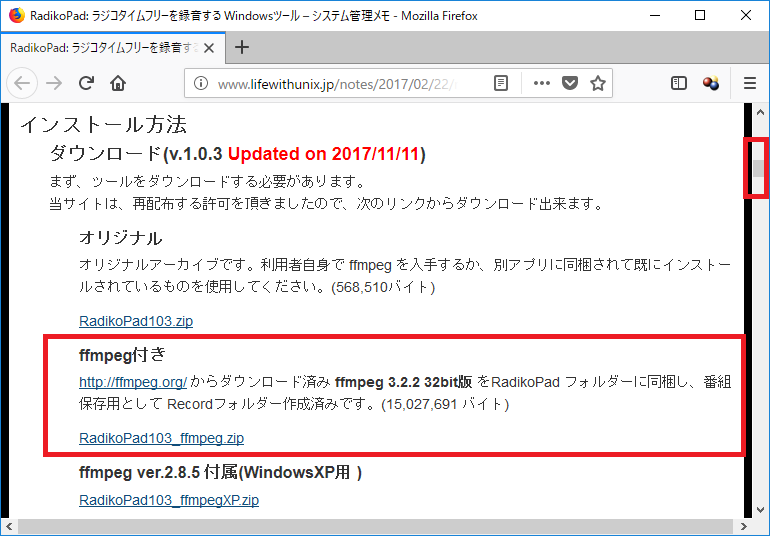Go back to the previous page
Viewport: 770px width, 536px height.
click(x=22, y=84)
